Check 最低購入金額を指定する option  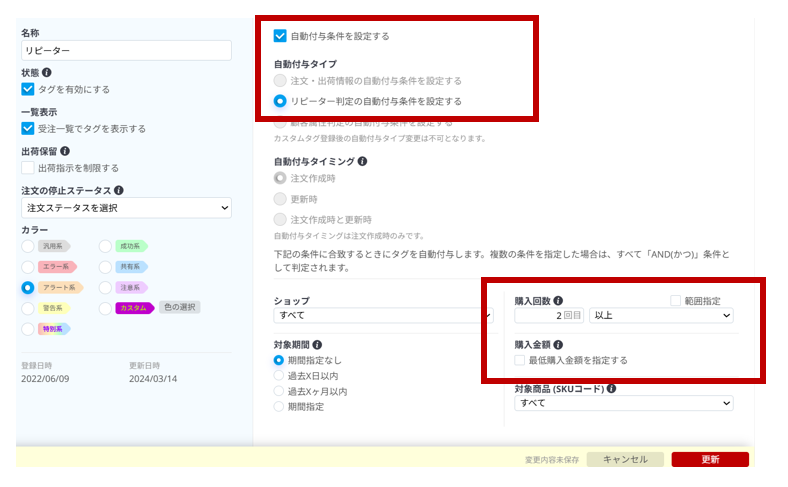click(520, 360)
